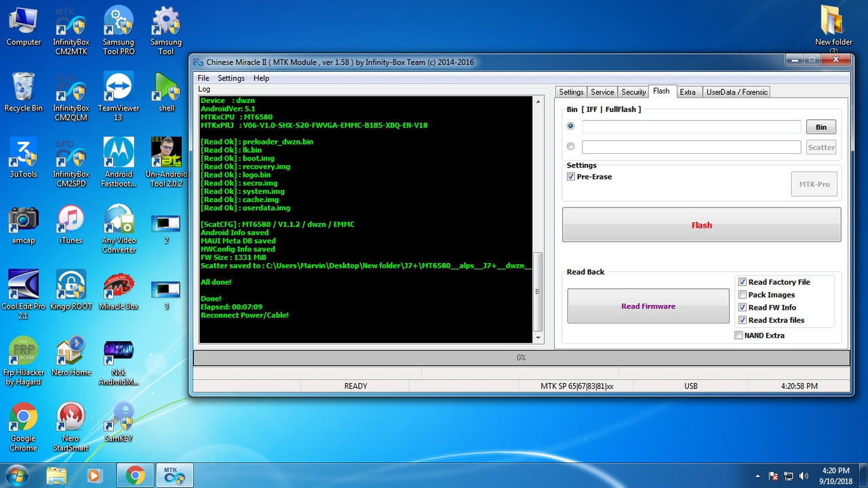Viewport: 868px width, 488px height.
Task: Open iTunes desktop shortcut
Action: (71, 225)
